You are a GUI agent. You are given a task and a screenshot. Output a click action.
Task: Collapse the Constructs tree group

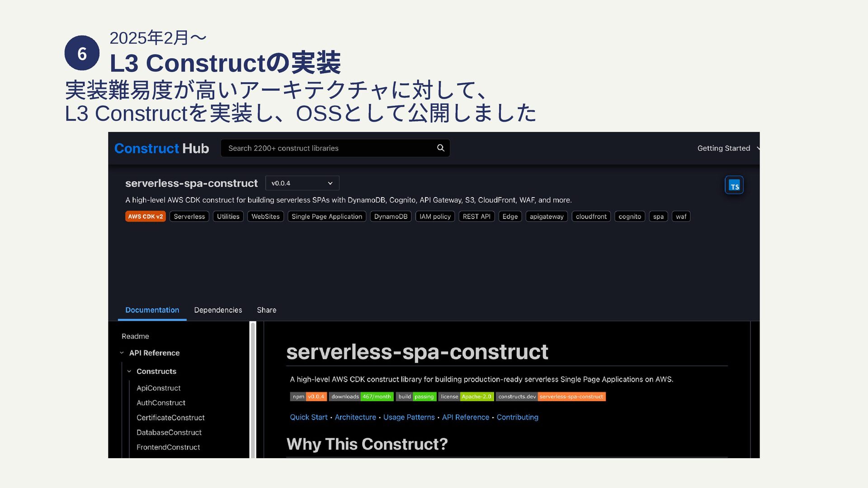coord(129,371)
